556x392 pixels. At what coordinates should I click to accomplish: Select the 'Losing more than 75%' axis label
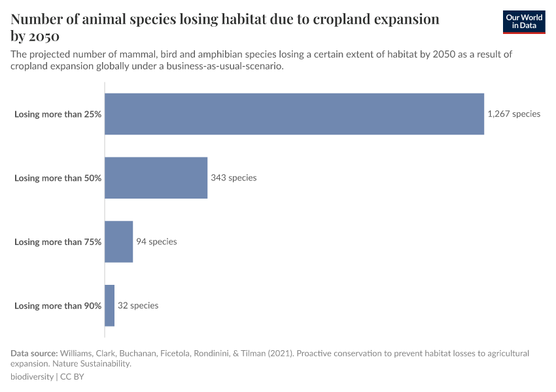[58, 242]
